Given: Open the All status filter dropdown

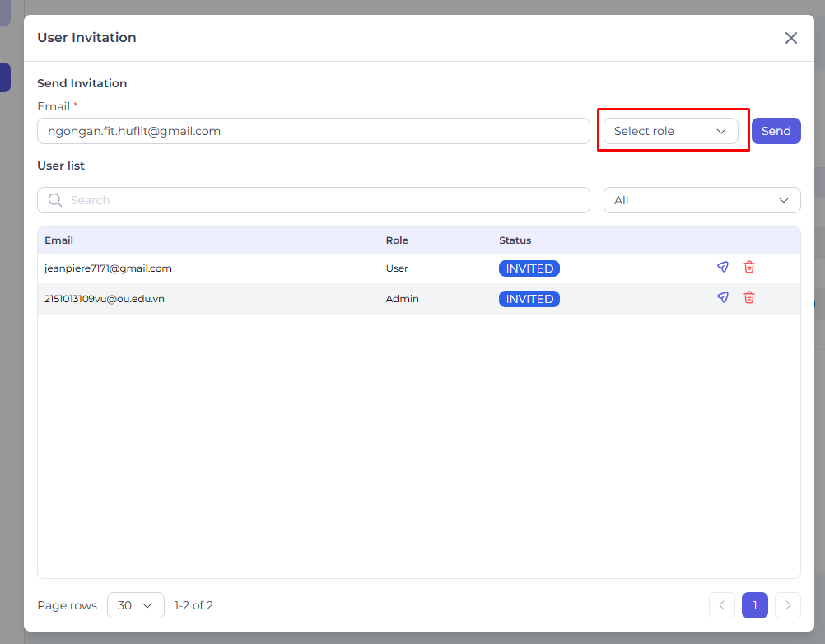Looking at the screenshot, I should pos(701,200).
